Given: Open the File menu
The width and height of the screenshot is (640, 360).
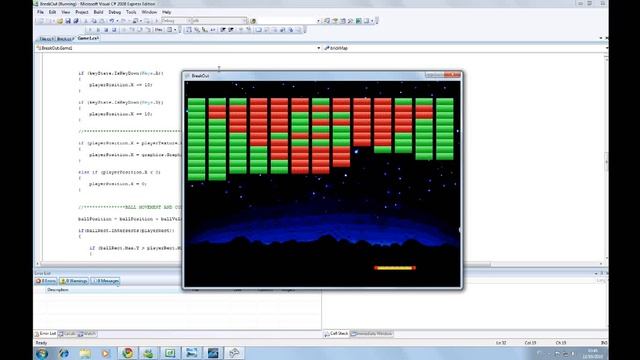Looking at the screenshot, I should (40, 12).
